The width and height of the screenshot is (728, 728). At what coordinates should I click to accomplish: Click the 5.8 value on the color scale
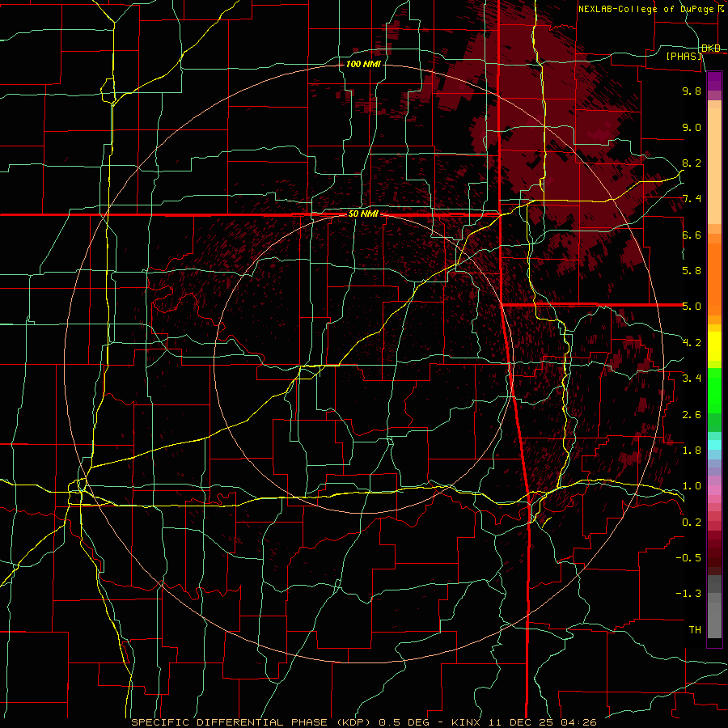tap(692, 271)
